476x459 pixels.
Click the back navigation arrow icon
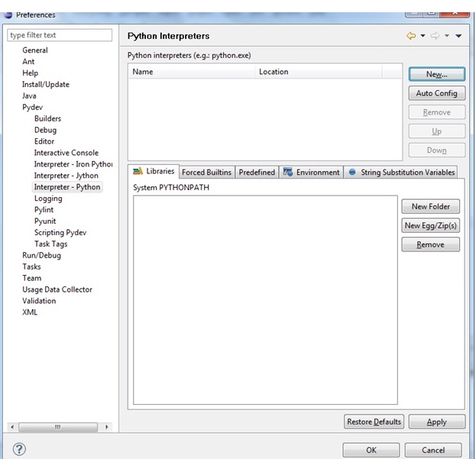click(411, 36)
